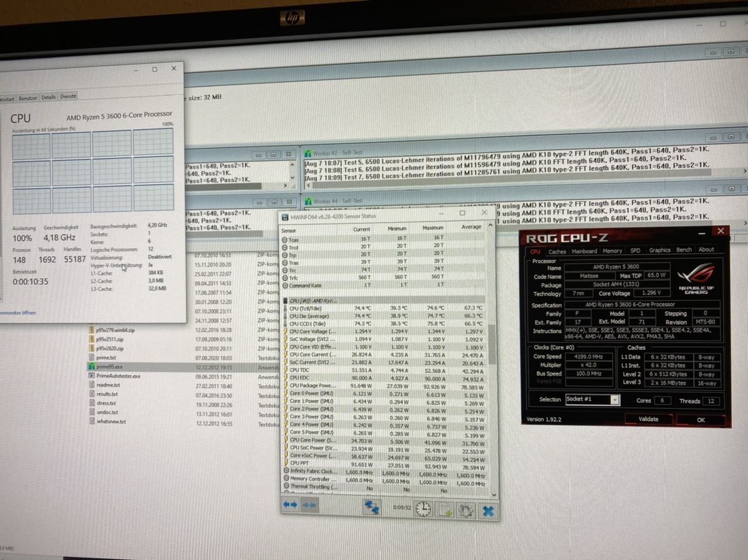Viewport: 748px width, 560px height.
Task: Click p95v2620.zip archive icon
Action: point(92,348)
